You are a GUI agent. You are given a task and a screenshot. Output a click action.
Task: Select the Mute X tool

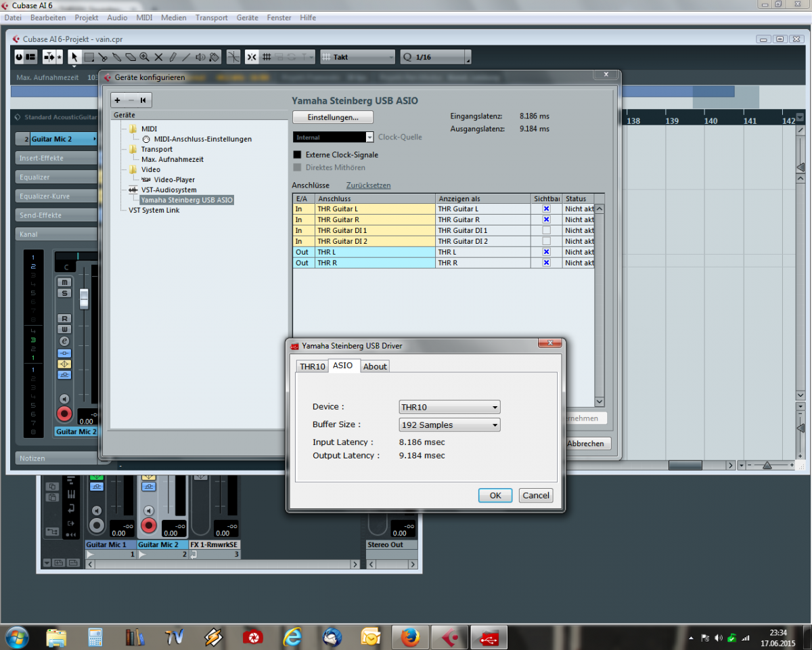click(159, 57)
